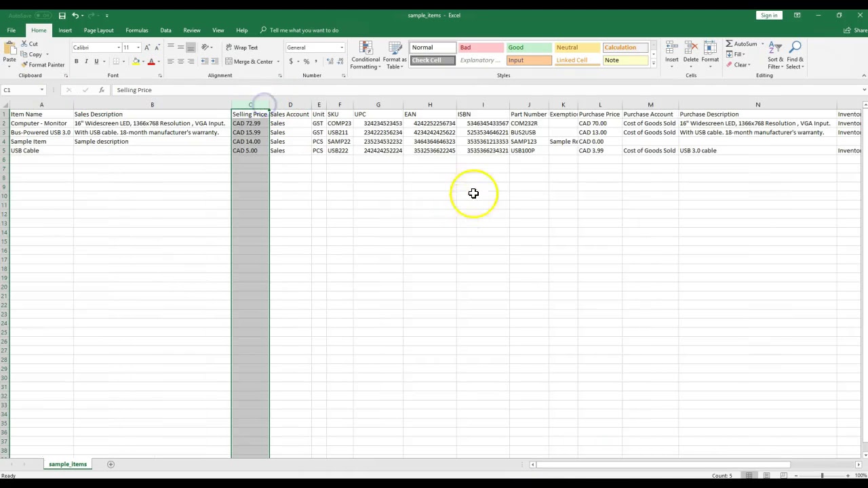Toggle AutoSave switch

43,15
